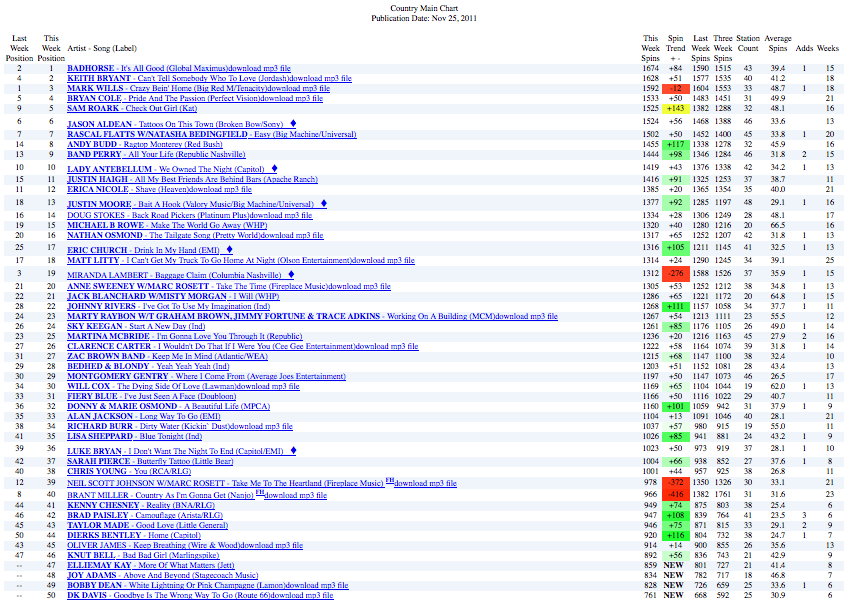This screenshot has height=604, width=844.
Task: Open Justin Haigh song link
Action: [192, 179]
